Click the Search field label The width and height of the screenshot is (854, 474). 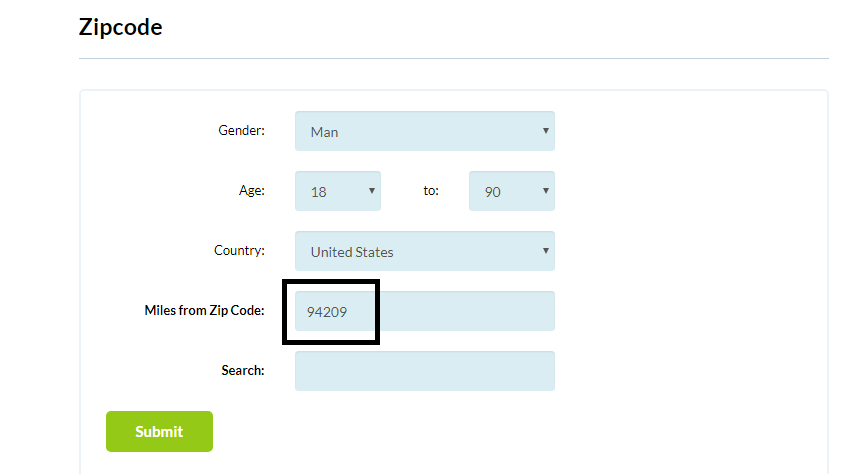(x=243, y=370)
